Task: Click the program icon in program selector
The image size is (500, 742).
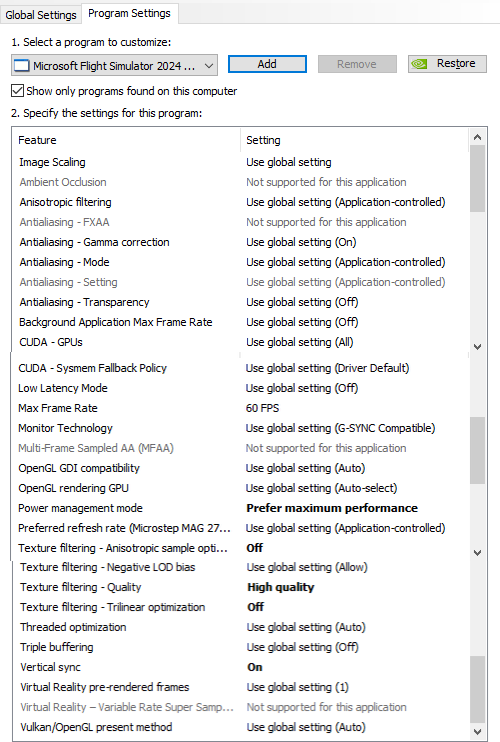Action: (x=21, y=65)
